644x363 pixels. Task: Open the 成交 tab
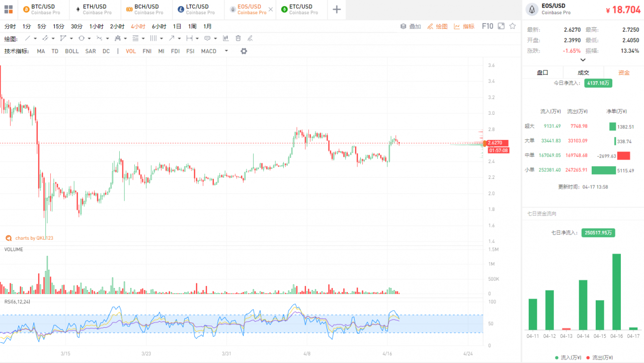(x=583, y=72)
